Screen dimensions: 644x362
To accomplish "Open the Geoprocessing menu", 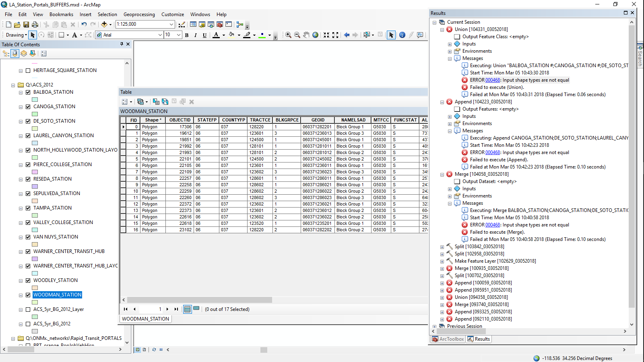I will click(139, 14).
